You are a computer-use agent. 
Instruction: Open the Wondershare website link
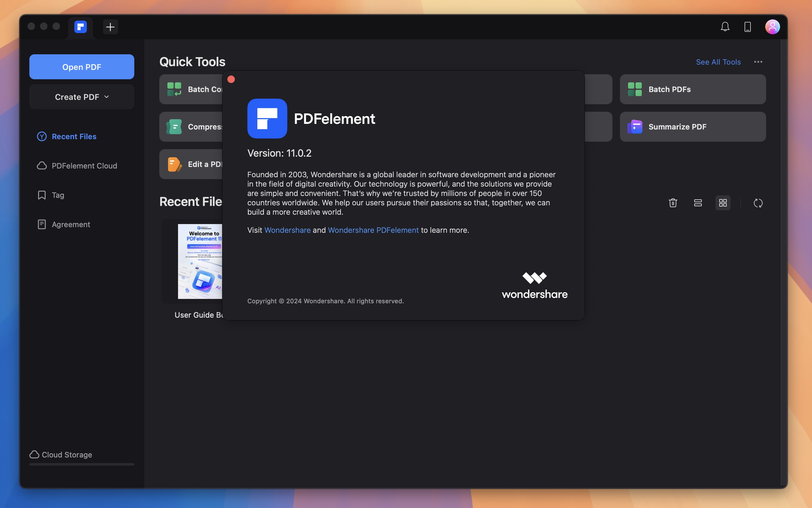coord(287,230)
